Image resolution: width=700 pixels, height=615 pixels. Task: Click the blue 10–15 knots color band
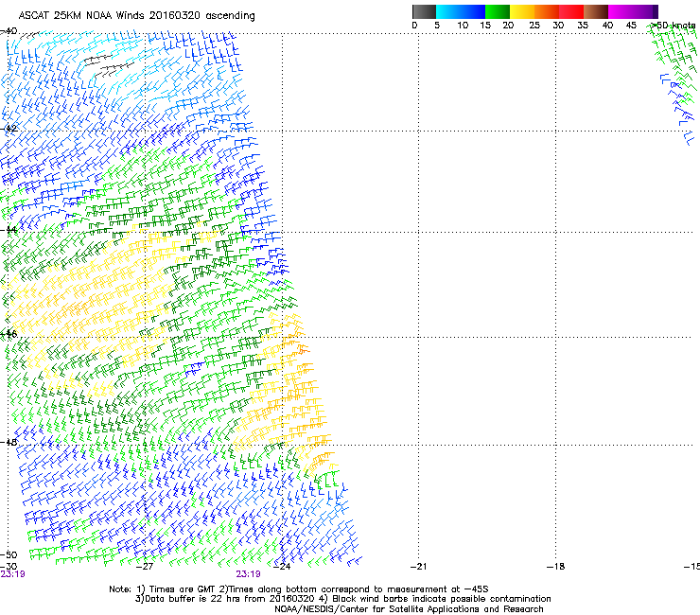pyautogui.click(x=473, y=11)
